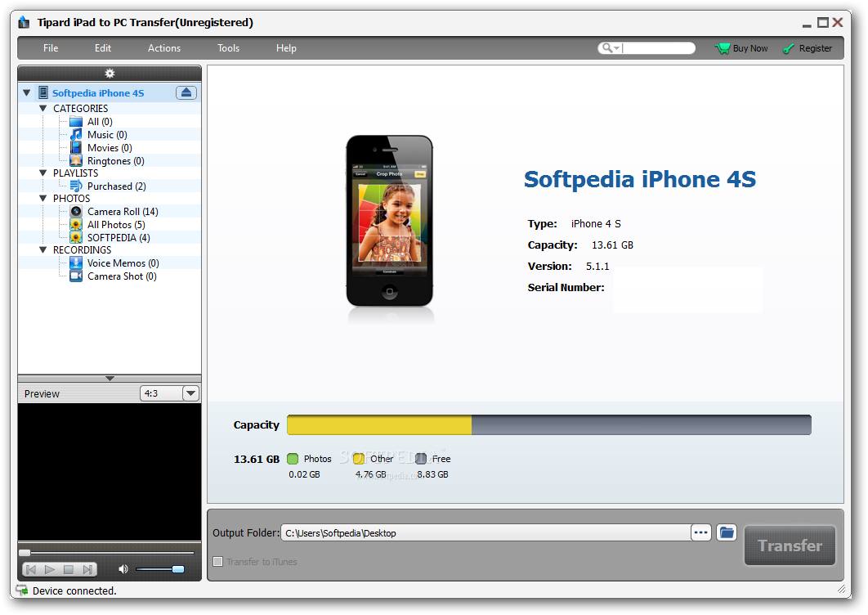Click the next track playback button

tap(87, 569)
